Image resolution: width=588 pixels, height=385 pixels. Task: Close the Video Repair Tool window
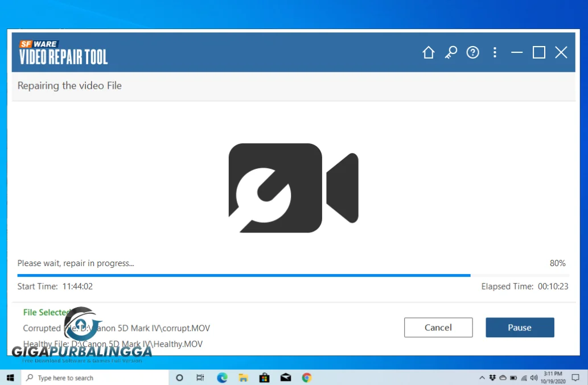point(561,52)
